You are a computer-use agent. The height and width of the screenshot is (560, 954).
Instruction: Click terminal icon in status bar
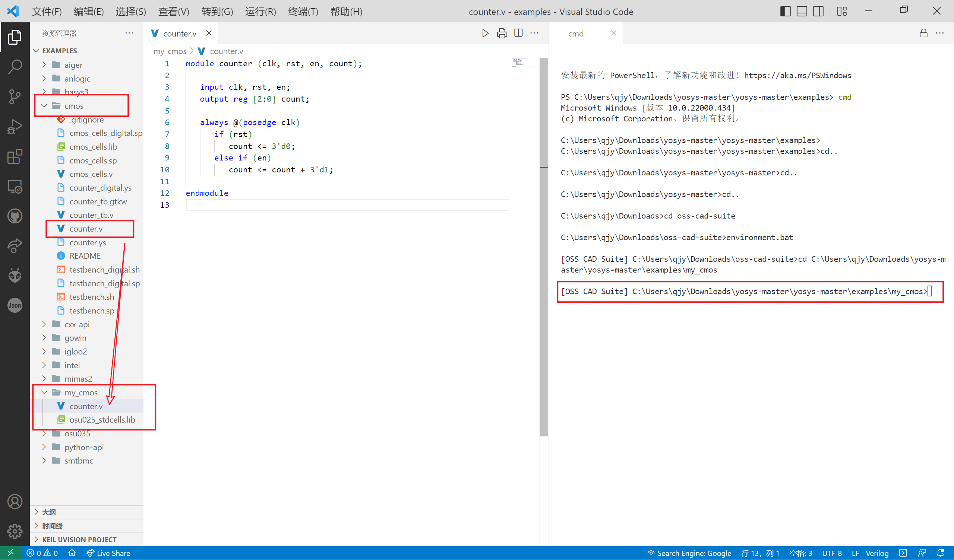[x=903, y=553]
